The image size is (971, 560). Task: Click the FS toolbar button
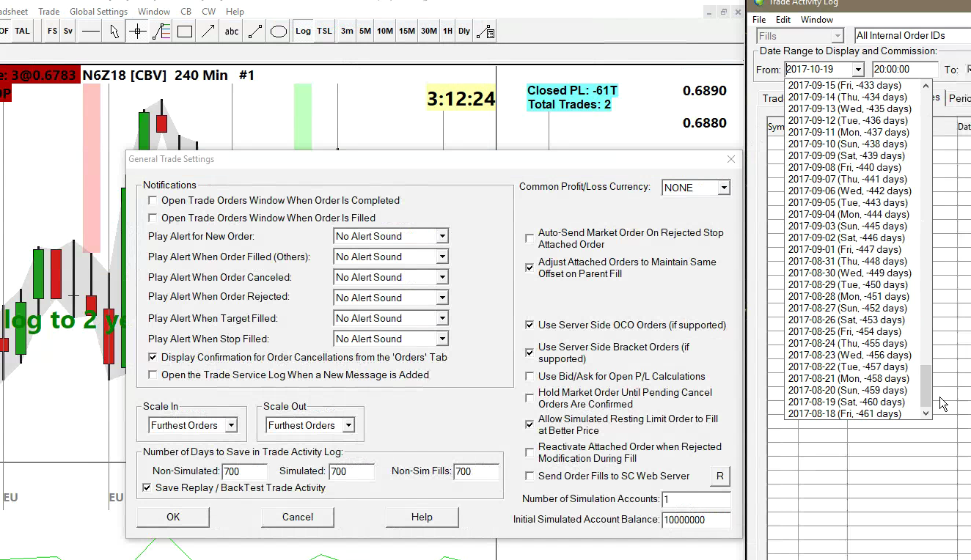tap(52, 32)
